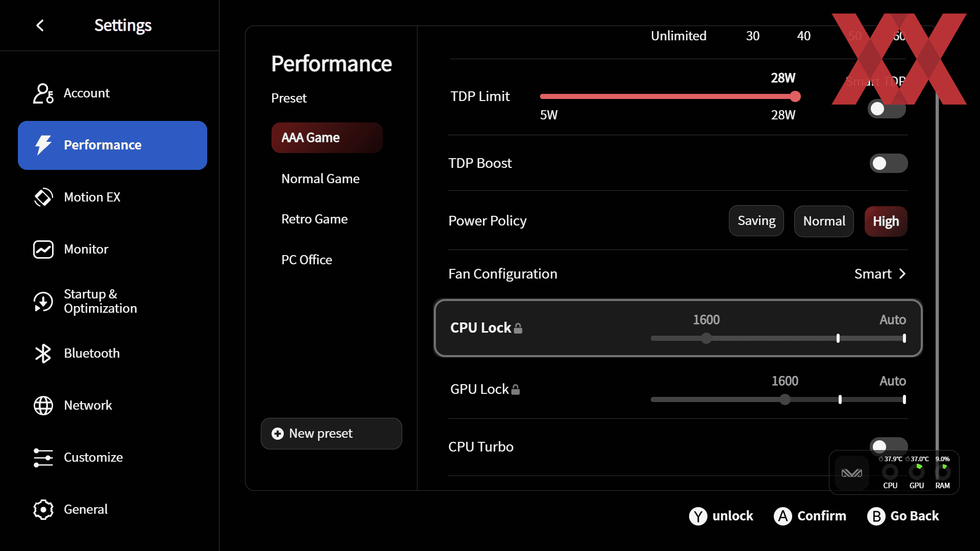Choose the PC Office preset

tap(307, 260)
